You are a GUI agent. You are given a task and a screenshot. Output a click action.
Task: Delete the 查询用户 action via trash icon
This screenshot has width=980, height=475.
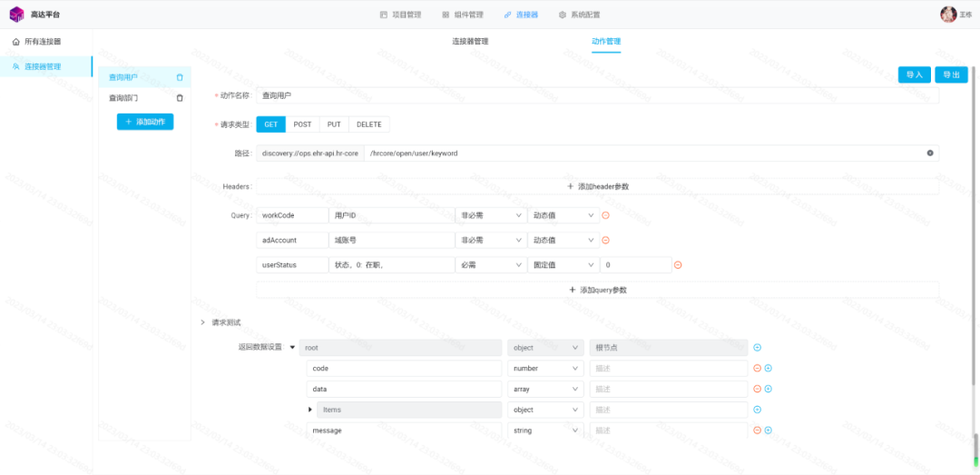(180, 77)
